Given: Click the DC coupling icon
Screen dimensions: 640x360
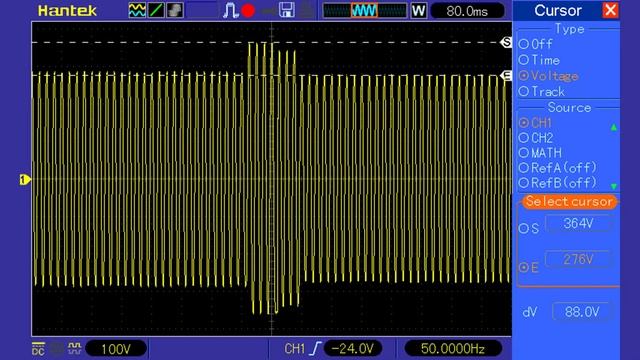Looking at the screenshot, I should pyautogui.click(x=38, y=349).
